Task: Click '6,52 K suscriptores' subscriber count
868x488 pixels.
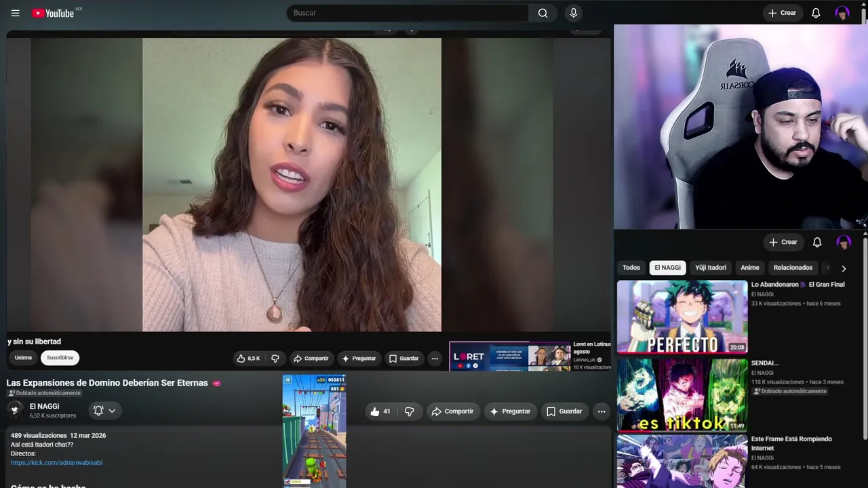Action: click(53, 415)
